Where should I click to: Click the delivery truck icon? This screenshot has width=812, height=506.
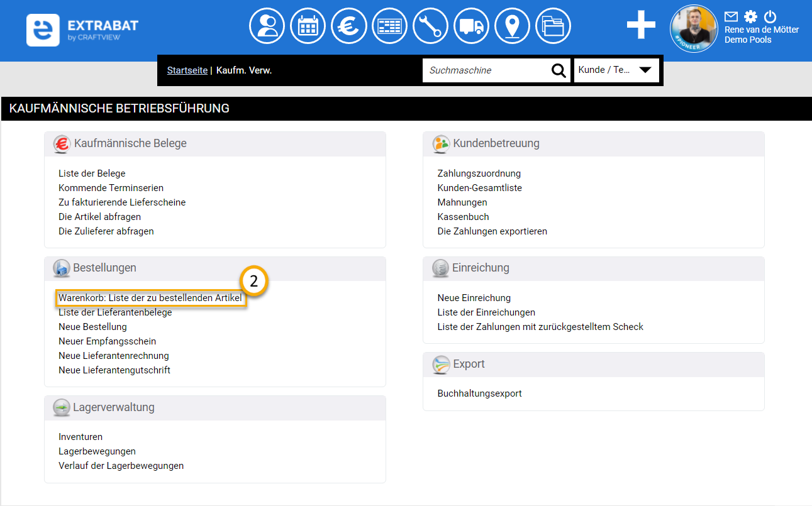tap(472, 26)
